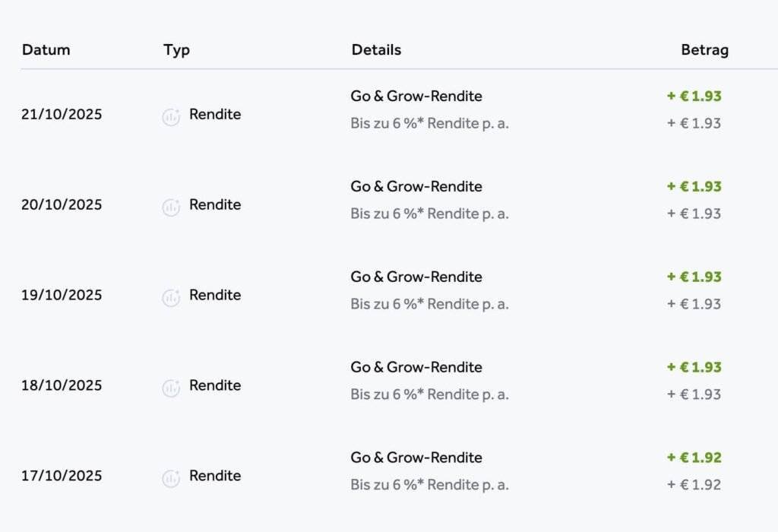Click the green + € 1.92 amount
Viewport: 778px width, 532px height.
pyautogui.click(x=694, y=458)
